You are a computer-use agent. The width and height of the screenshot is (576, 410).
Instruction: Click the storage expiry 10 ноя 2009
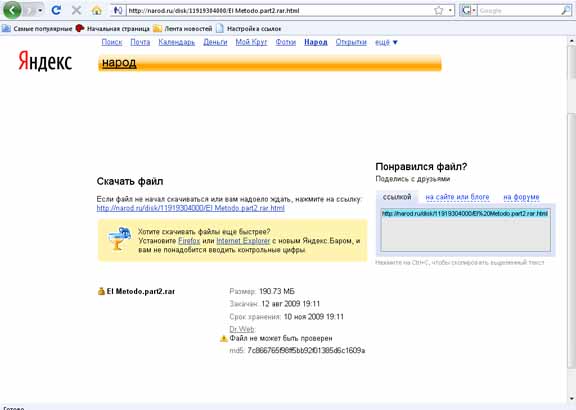314,317
